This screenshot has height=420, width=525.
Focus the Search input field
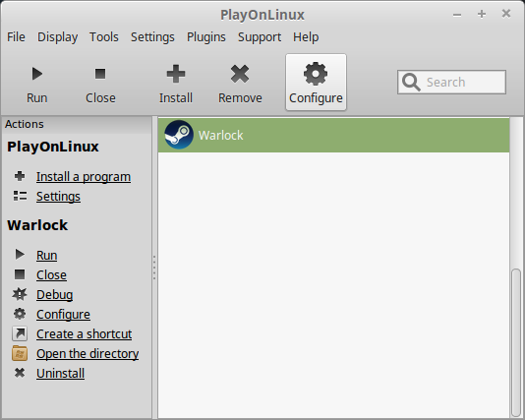451,82
